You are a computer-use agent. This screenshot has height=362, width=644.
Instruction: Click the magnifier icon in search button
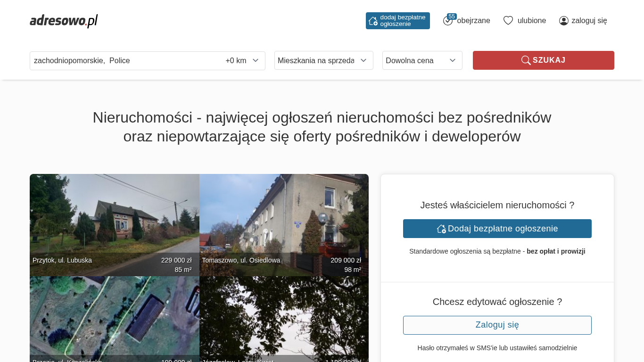[x=526, y=60]
